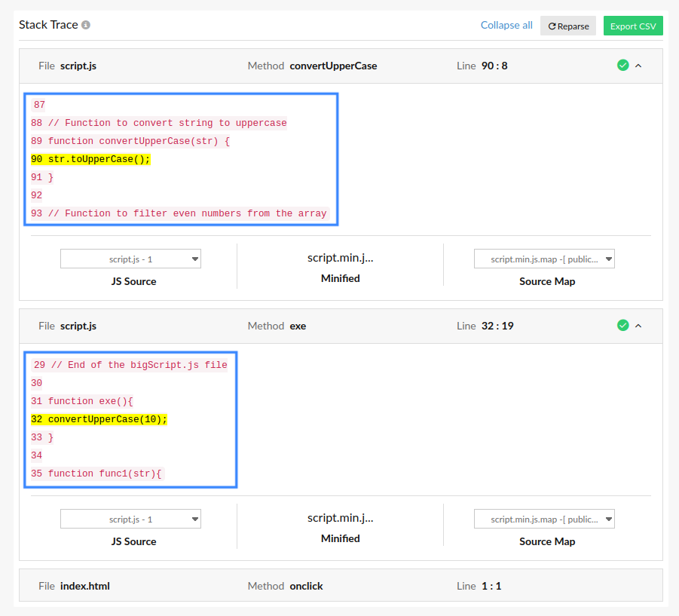Click the green success check on convertUpperCase frame
This screenshot has width=679, height=616.
[623, 65]
